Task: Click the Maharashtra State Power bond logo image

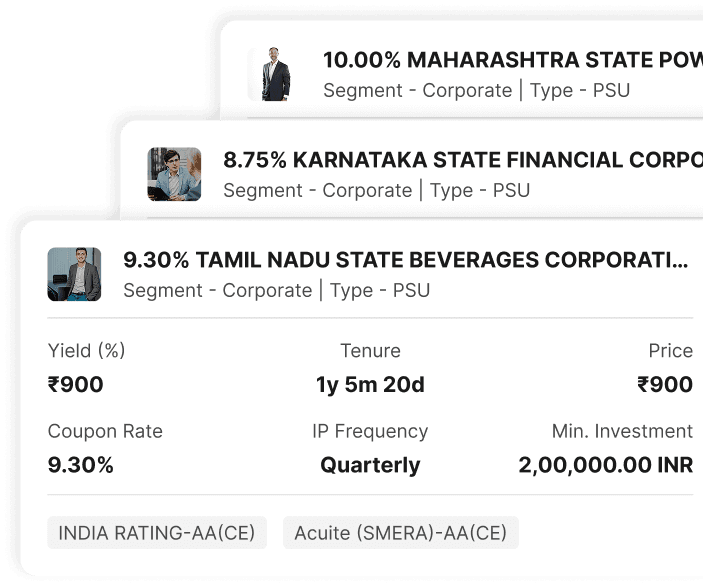Action: point(273,74)
